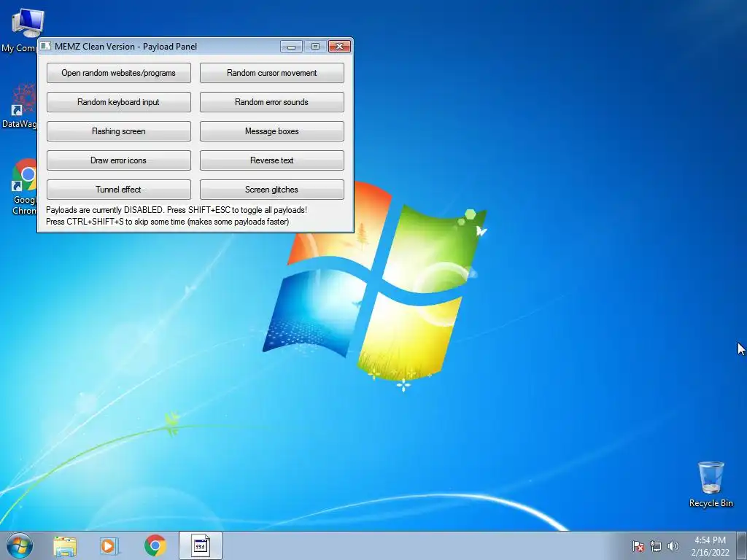Open the Action Center flag tray icon
747x560 pixels.
638,546
